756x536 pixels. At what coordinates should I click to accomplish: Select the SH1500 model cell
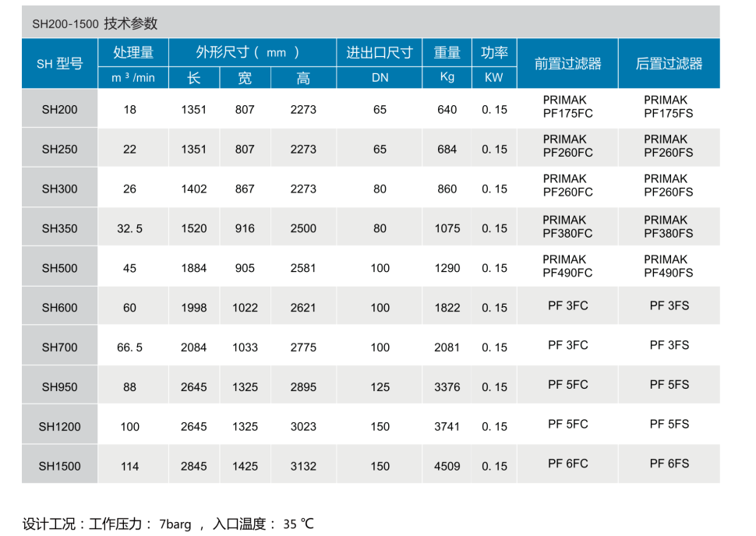pos(60,466)
